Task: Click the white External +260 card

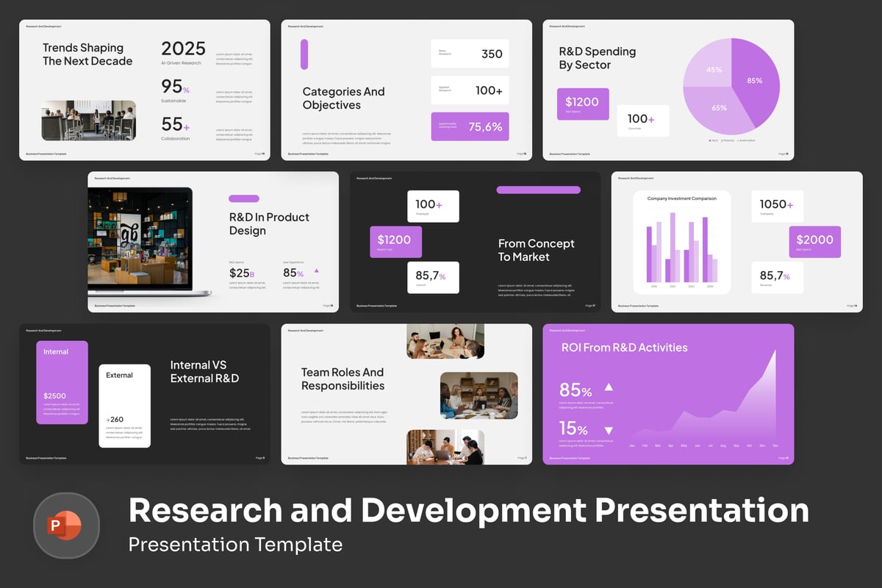Action: click(125, 405)
